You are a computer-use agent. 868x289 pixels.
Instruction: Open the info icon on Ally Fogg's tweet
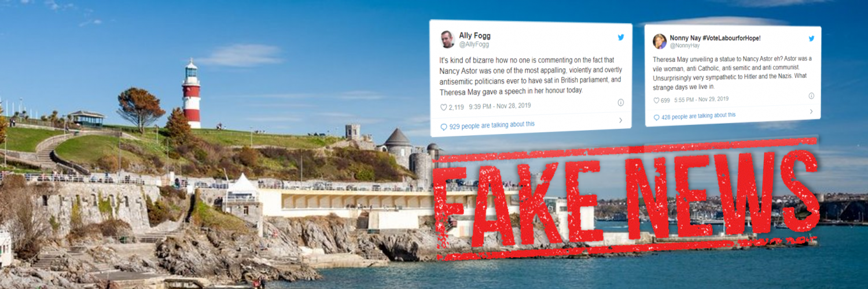[621, 102]
